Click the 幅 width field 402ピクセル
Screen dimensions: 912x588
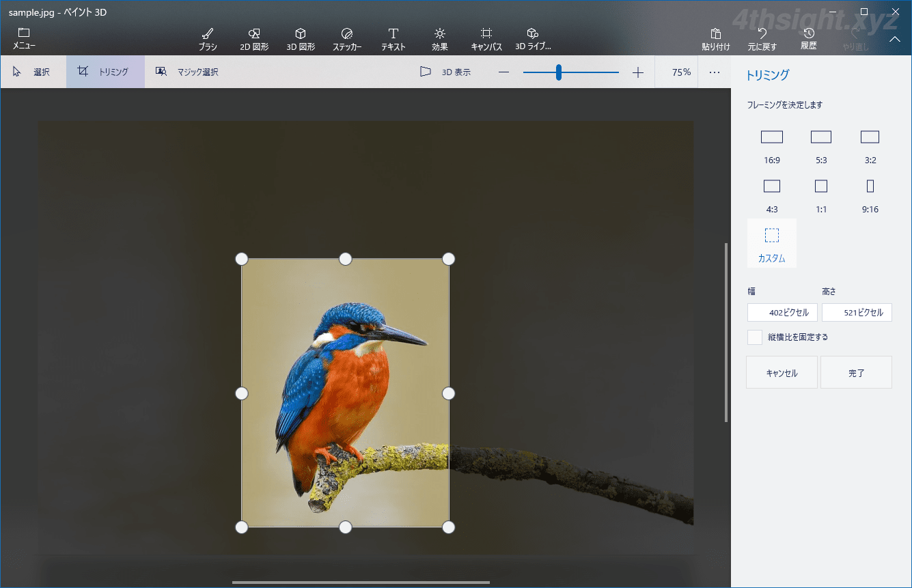tap(782, 313)
